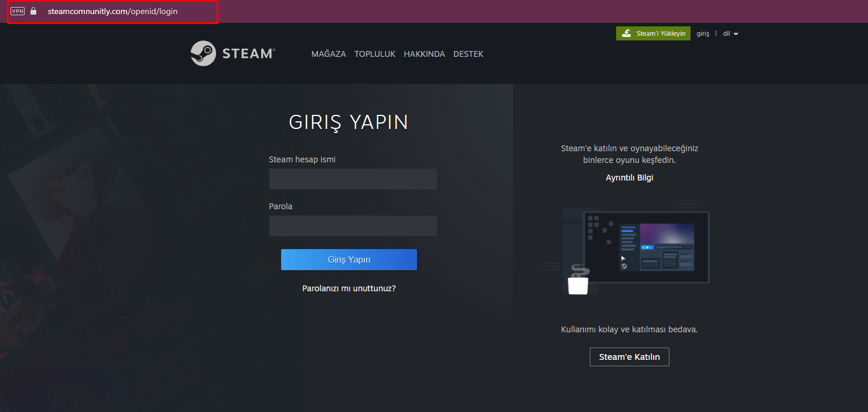This screenshot has height=412, width=868.
Task: Click the green Steam'i Yükleyin button
Action: tap(654, 33)
